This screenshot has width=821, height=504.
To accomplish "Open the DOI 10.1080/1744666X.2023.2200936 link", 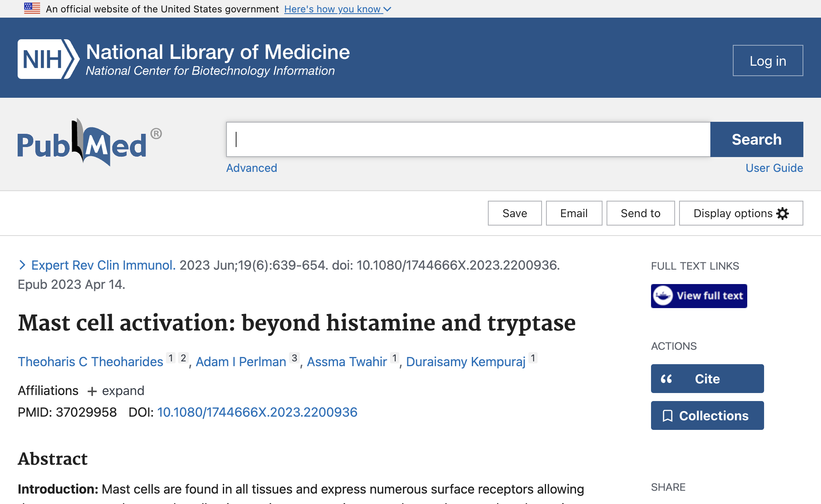I will 257,412.
